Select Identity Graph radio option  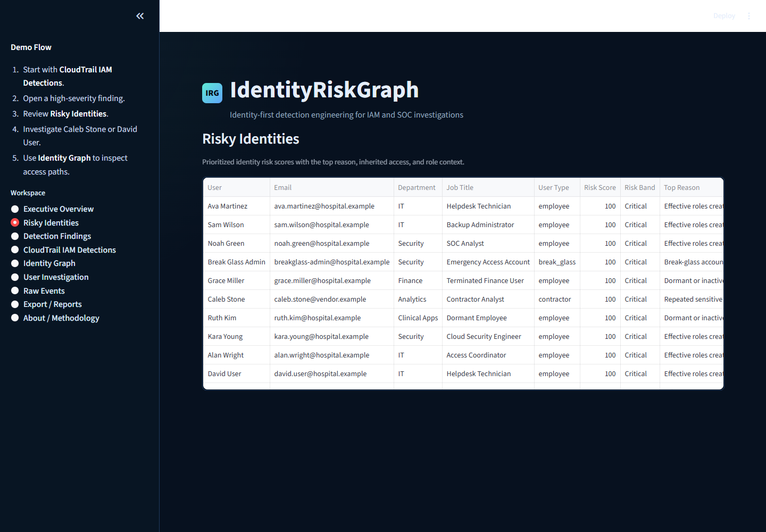pyautogui.click(x=43, y=263)
